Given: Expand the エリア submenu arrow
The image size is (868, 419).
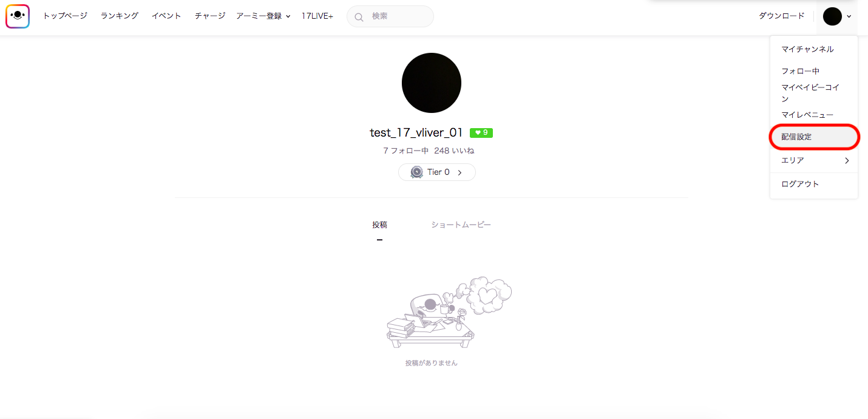Looking at the screenshot, I should tap(847, 160).
